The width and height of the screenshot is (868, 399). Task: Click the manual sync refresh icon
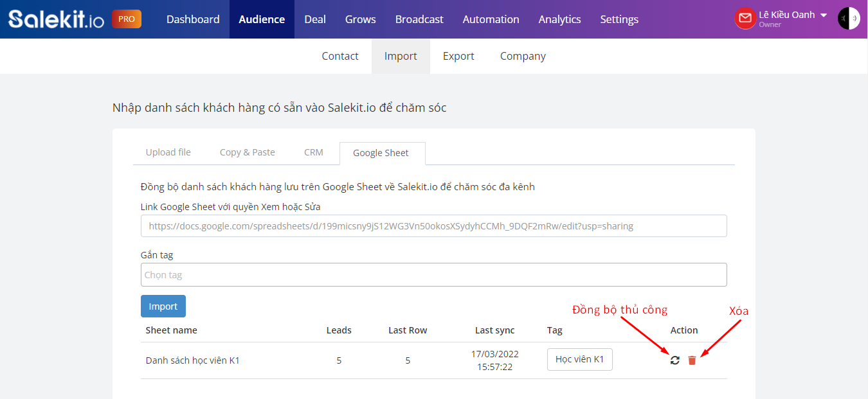pos(674,360)
